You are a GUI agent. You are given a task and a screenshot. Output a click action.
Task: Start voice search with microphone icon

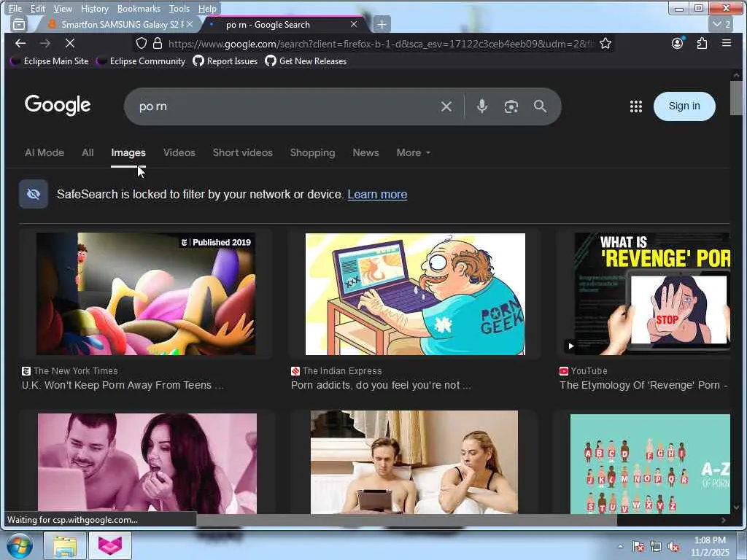coord(482,106)
